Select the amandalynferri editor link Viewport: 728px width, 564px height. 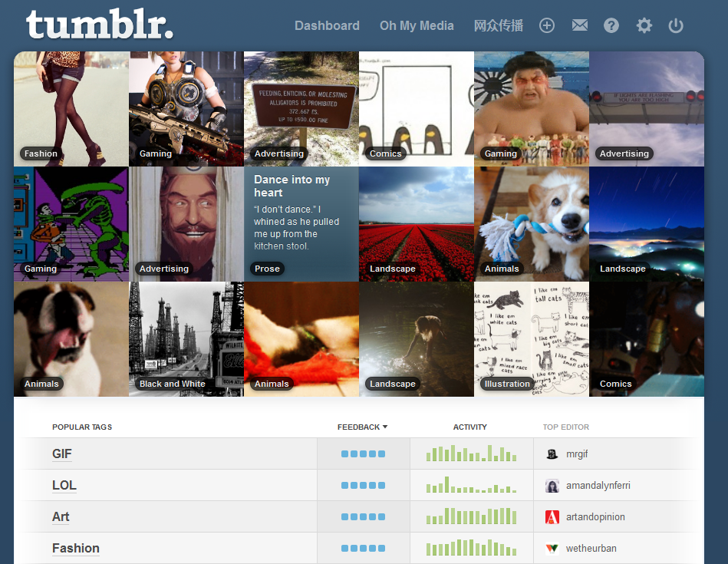(598, 486)
